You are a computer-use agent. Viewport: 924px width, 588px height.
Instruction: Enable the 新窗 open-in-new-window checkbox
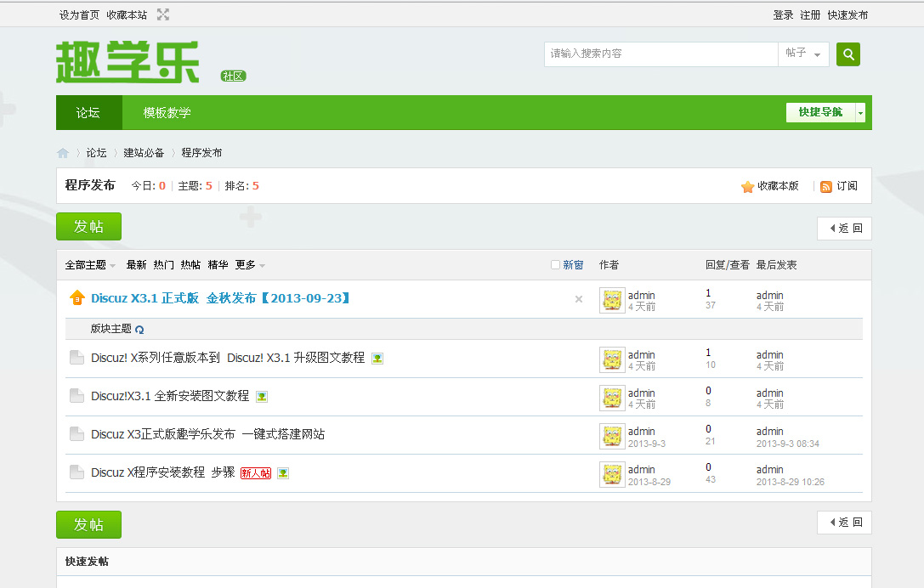click(x=555, y=265)
